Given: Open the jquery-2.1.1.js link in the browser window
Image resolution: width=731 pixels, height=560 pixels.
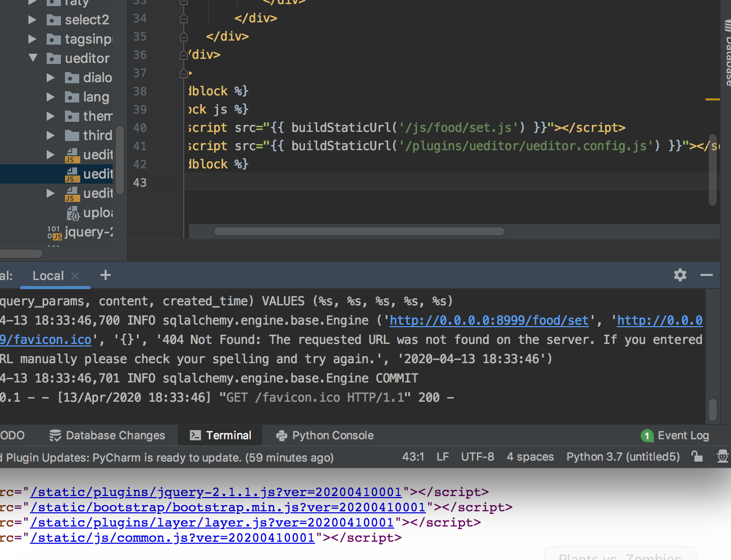Looking at the screenshot, I should coord(216,492).
